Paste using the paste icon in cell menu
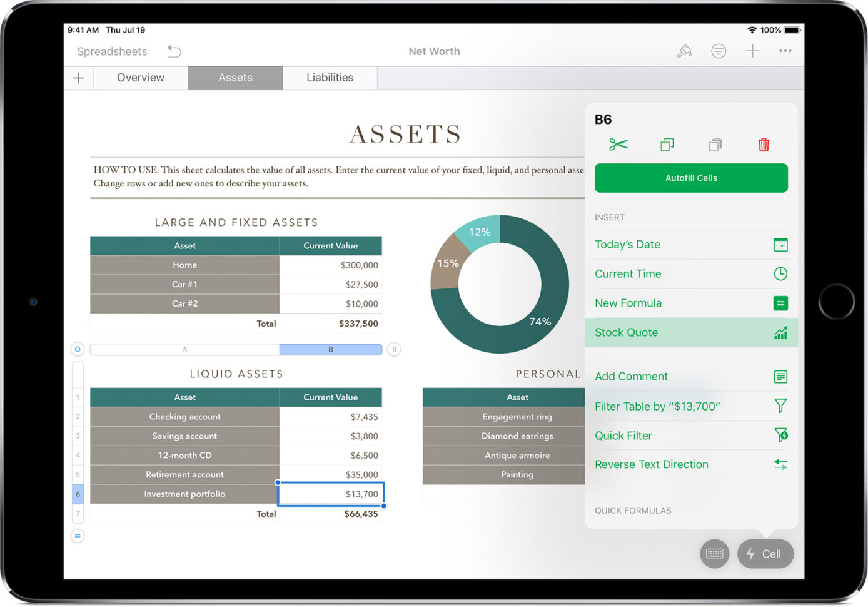The width and height of the screenshot is (868, 607). click(715, 145)
